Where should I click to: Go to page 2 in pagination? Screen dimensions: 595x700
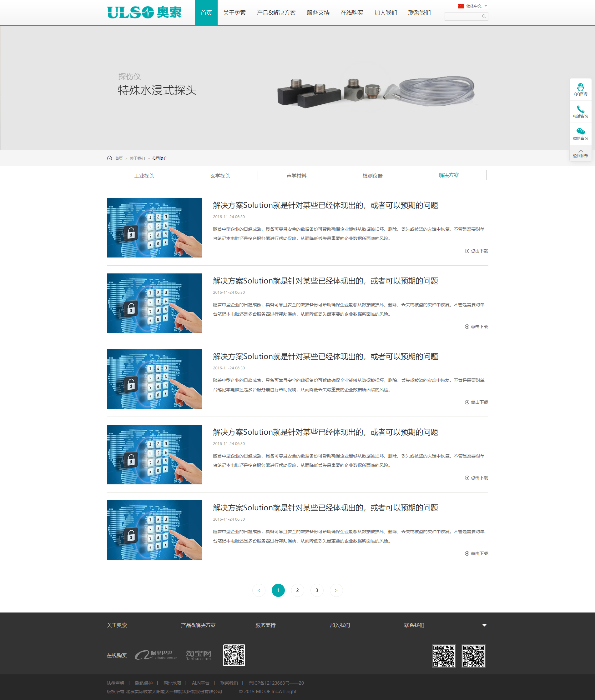click(297, 590)
